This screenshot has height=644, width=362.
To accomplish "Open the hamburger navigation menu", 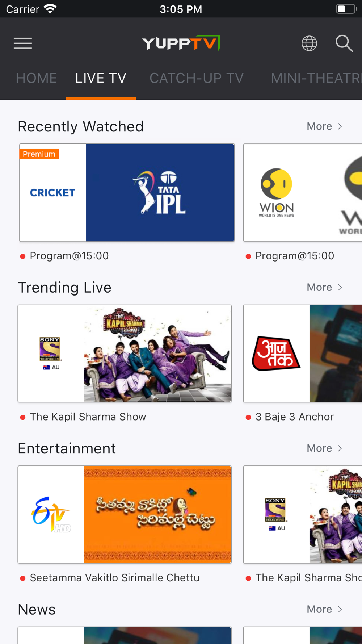I will (23, 43).
